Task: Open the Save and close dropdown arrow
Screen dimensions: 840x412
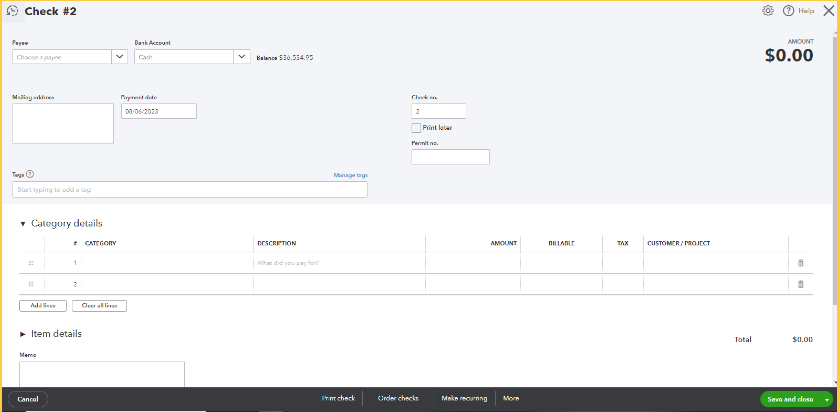Action: 828,400
